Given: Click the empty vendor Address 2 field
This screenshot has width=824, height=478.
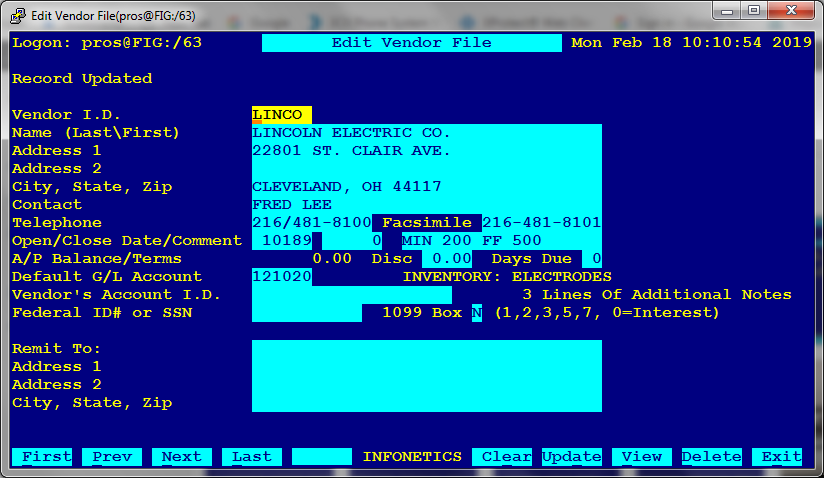Looking at the screenshot, I should (427, 169).
